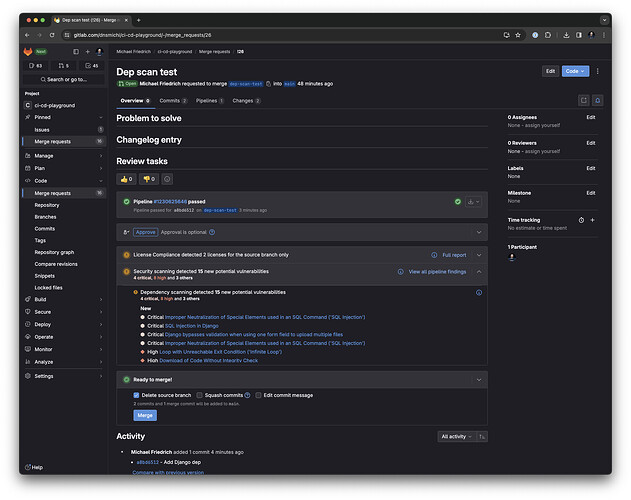This screenshot has width=631, height=500.
Task: Toggle the sidebar collapse icon
Action: (x=76, y=52)
